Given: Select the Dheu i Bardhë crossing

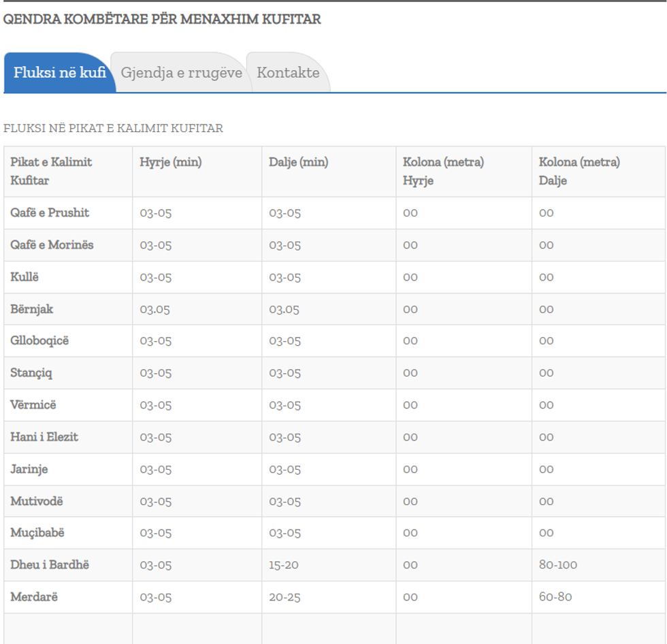Looking at the screenshot, I should click(50, 565).
